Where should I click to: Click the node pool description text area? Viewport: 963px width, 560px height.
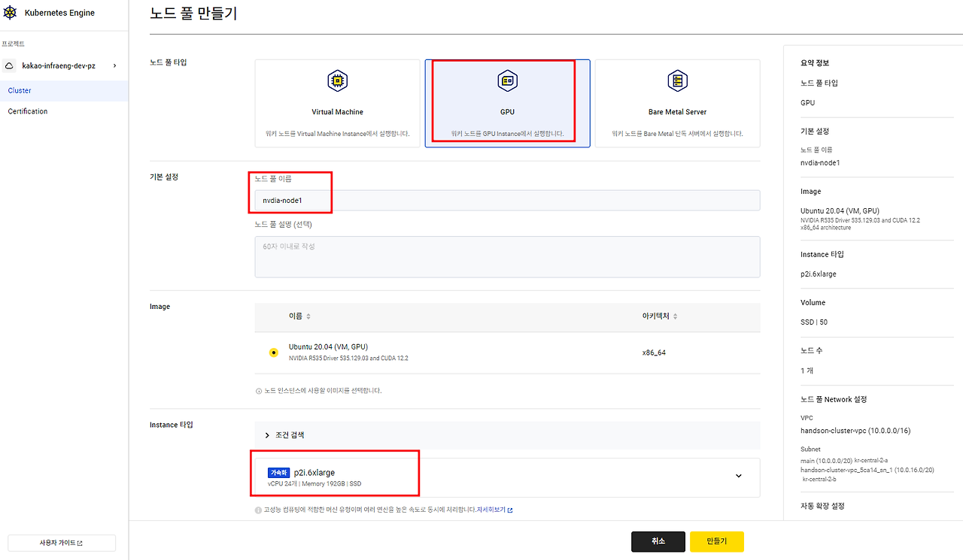[507, 257]
